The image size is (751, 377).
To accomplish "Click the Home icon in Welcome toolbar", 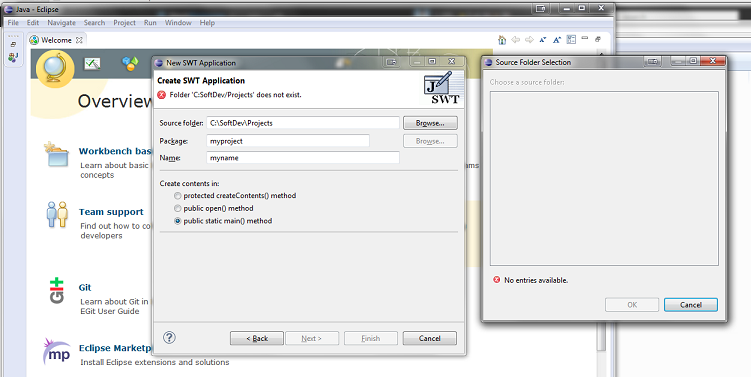I will point(501,40).
